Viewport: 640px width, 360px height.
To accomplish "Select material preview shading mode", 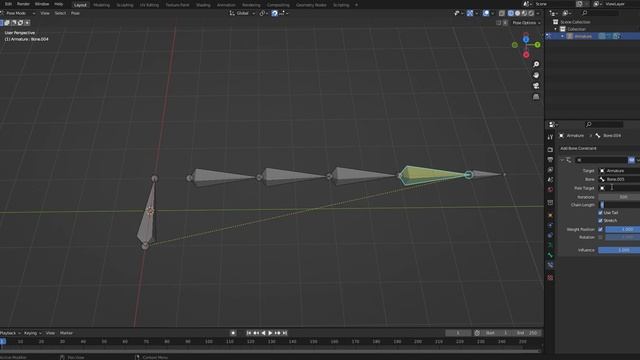I will point(524,13).
